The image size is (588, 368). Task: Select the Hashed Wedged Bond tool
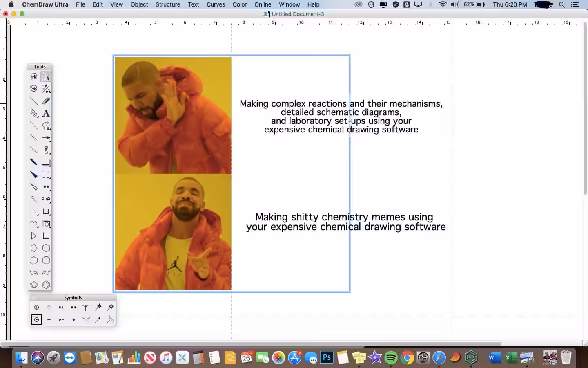coord(34,150)
